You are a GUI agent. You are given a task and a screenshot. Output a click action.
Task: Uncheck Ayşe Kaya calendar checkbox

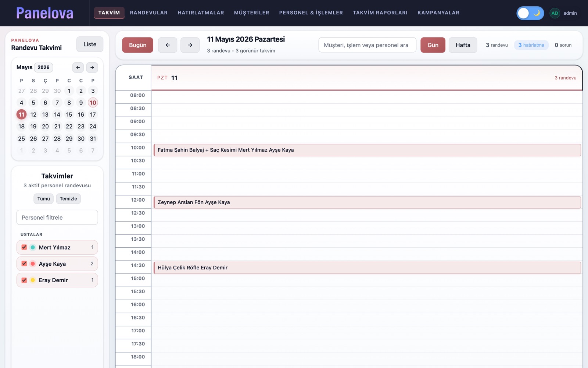(x=24, y=263)
